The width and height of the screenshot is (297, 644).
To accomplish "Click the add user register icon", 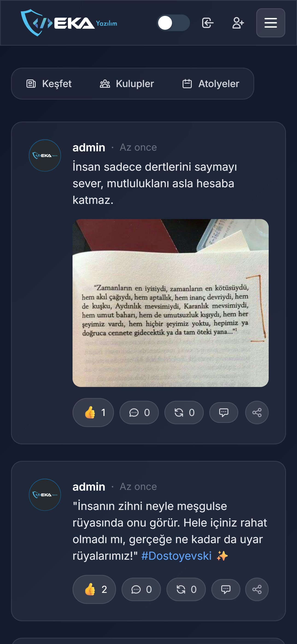I will 238,23.
